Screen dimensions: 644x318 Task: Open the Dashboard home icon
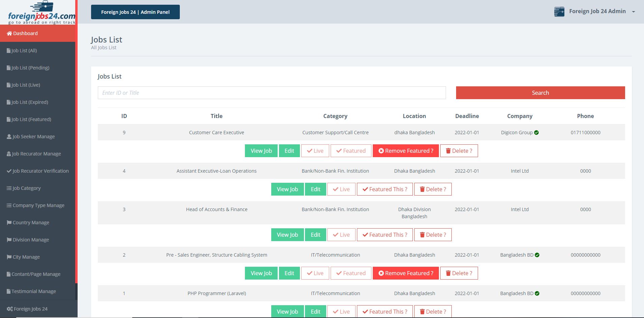click(x=9, y=33)
